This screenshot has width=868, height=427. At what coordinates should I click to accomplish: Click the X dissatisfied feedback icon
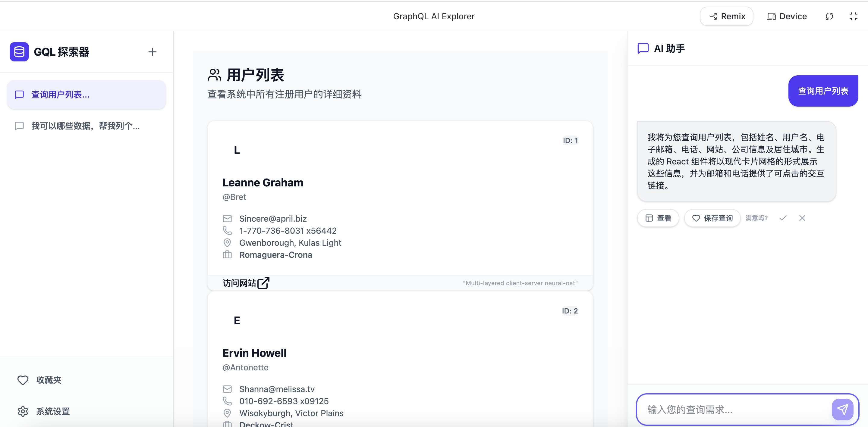point(802,218)
